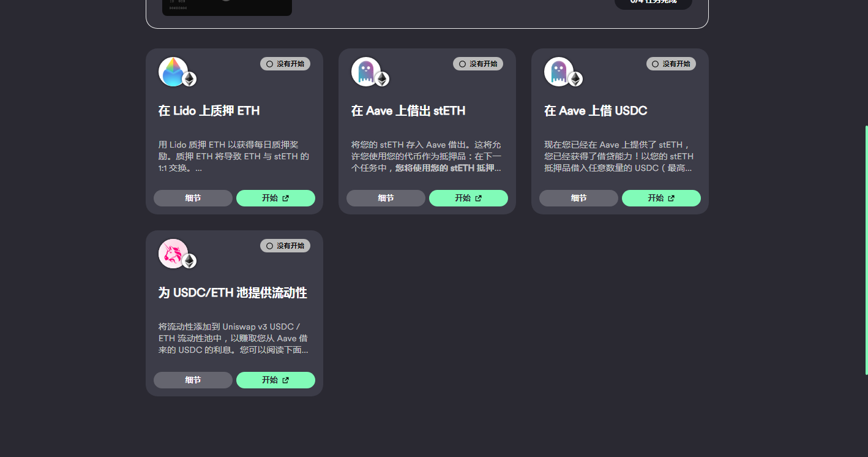Open 细节 for Aave 借出 stETH task

click(x=386, y=198)
